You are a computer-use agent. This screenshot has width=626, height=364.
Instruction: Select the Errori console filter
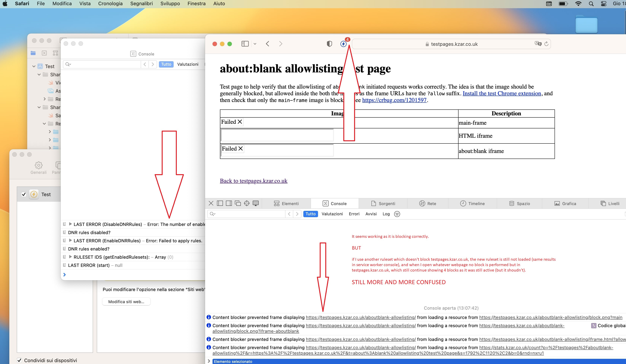[354, 214]
